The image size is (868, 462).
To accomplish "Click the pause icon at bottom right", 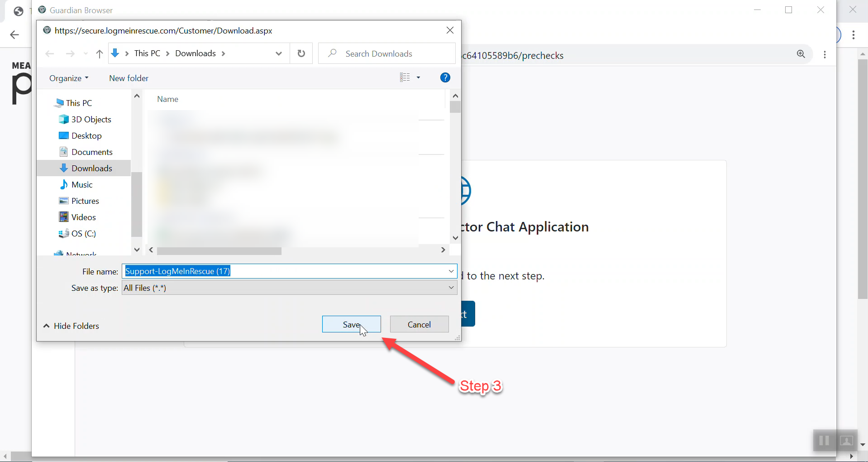I will (x=824, y=441).
